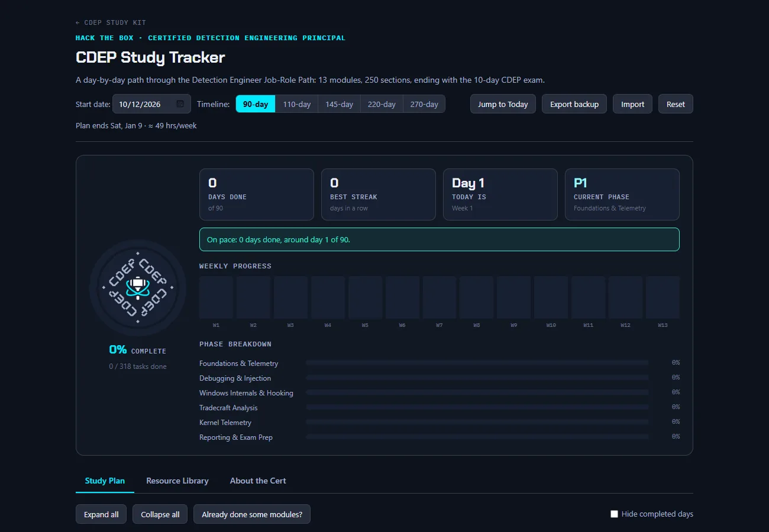The height and width of the screenshot is (532, 769).
Task: Toggle Hide completed days checkbox
Action: tap(614, 514)
